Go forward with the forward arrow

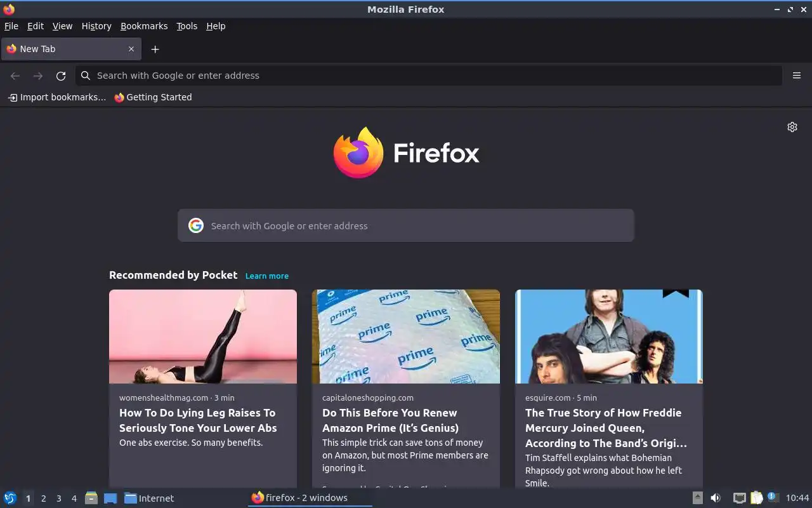38,76
